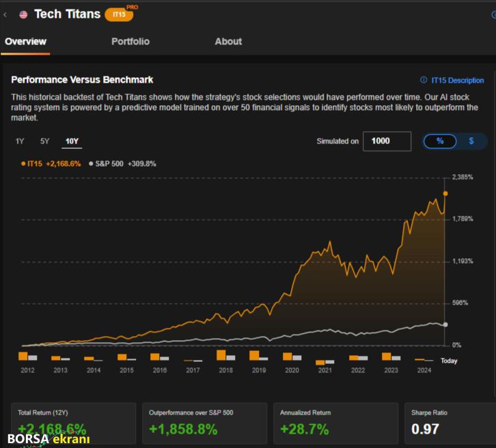Click the 2024 year label
This screenshot has height=448, width=496.
coord(424,370)
